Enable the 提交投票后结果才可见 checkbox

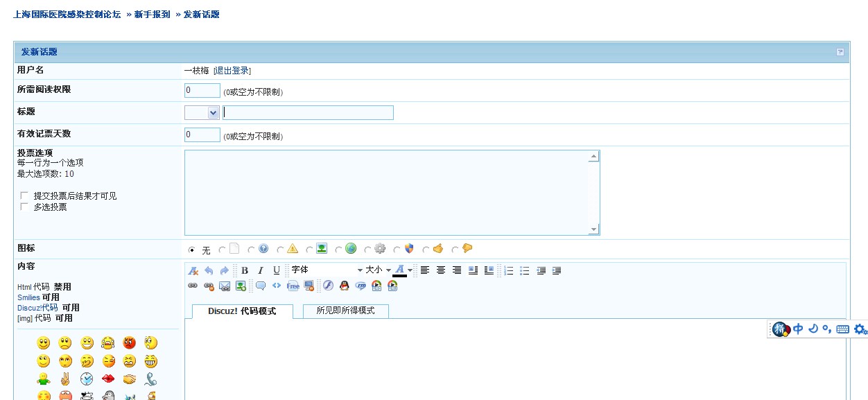(24, 195)
